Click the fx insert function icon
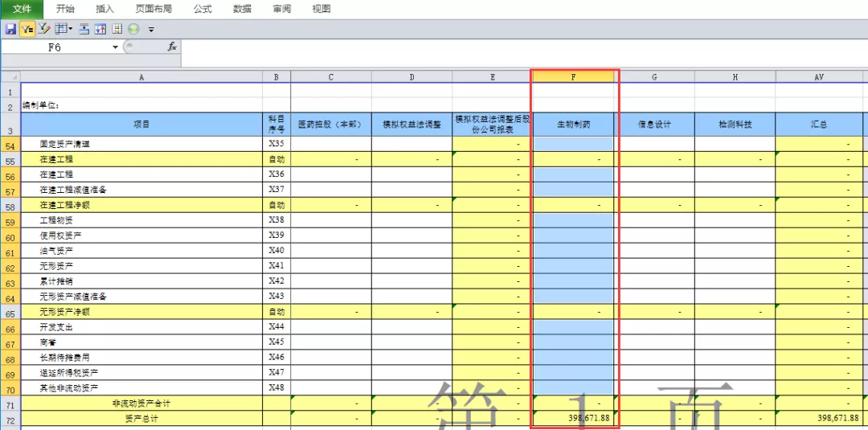This screenshot has height=430, width=868. click(x=172, y=47)
